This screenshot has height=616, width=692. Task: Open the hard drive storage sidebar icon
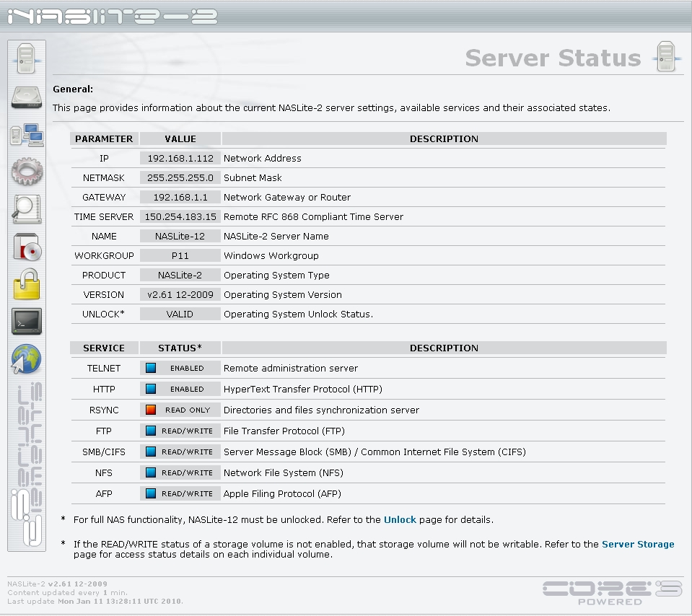[27, 97]
